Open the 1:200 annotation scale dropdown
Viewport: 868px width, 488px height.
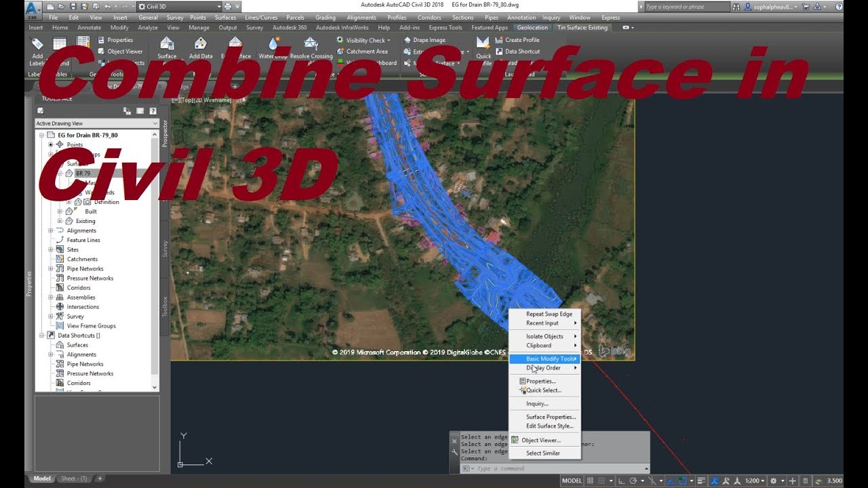click(755, 481)
